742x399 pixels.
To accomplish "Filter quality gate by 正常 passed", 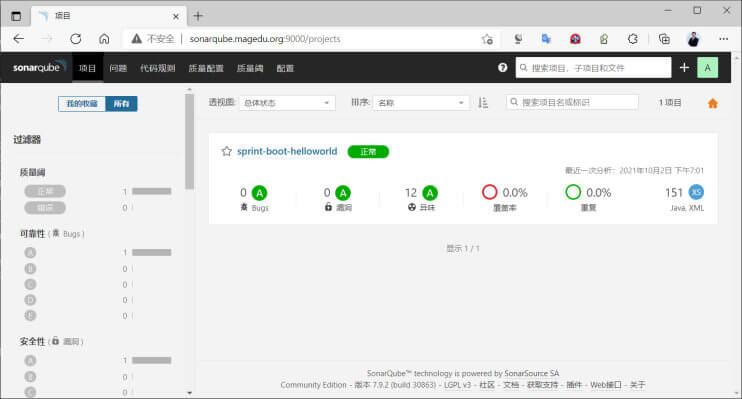I will [x=45, y=191].
